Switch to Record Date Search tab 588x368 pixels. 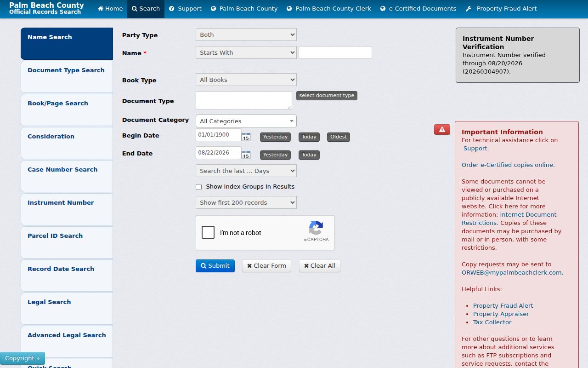(67, 276)
